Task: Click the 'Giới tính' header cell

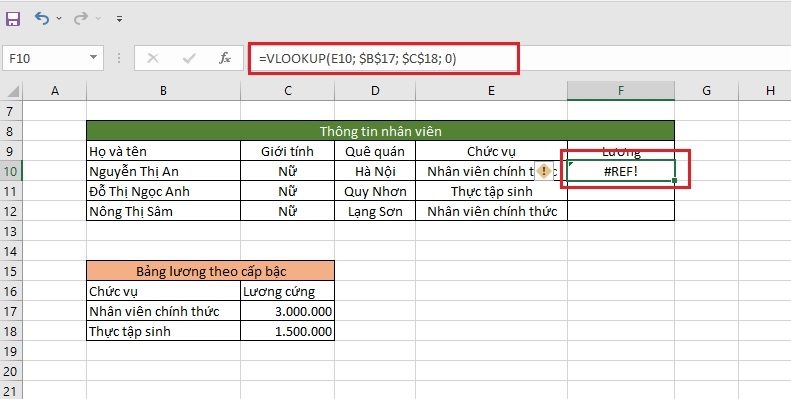Action: click(x=288, y=151)
